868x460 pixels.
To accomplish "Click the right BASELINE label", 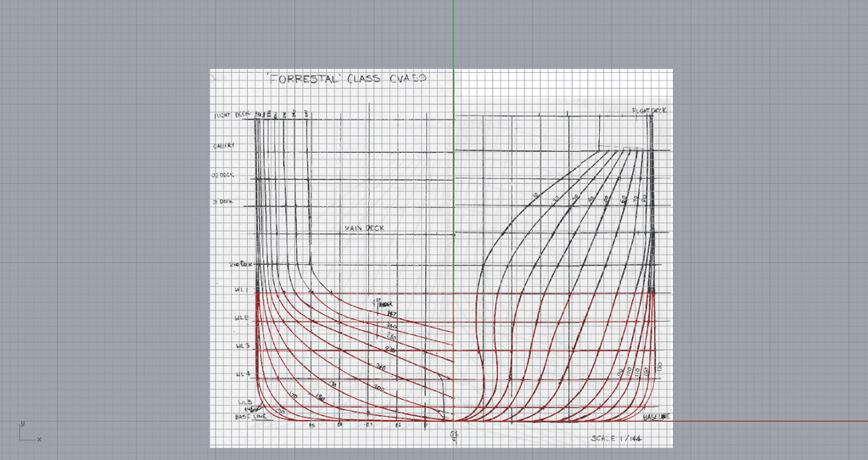I will click(x=656, y=418).
